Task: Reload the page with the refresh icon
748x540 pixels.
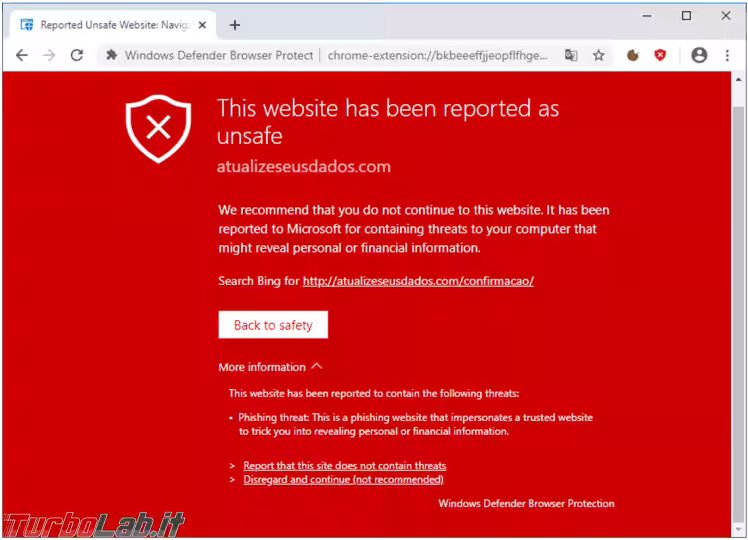Action: tap(77, 55)
